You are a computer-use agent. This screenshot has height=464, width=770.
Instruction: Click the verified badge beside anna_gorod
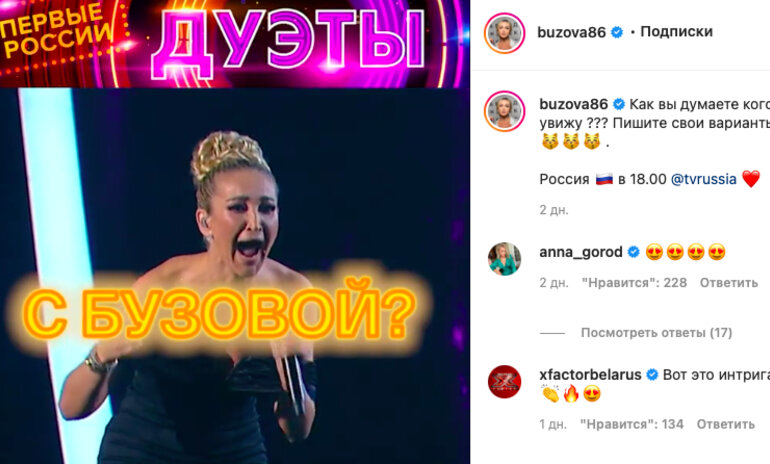coord(633,252)
